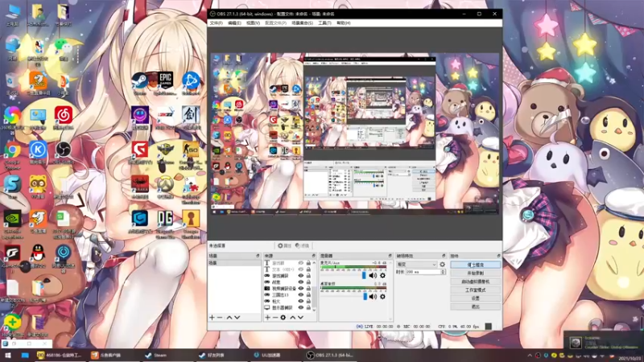Open the 渐变 transition dropdown
644x362 pixels.
[416, 265]
